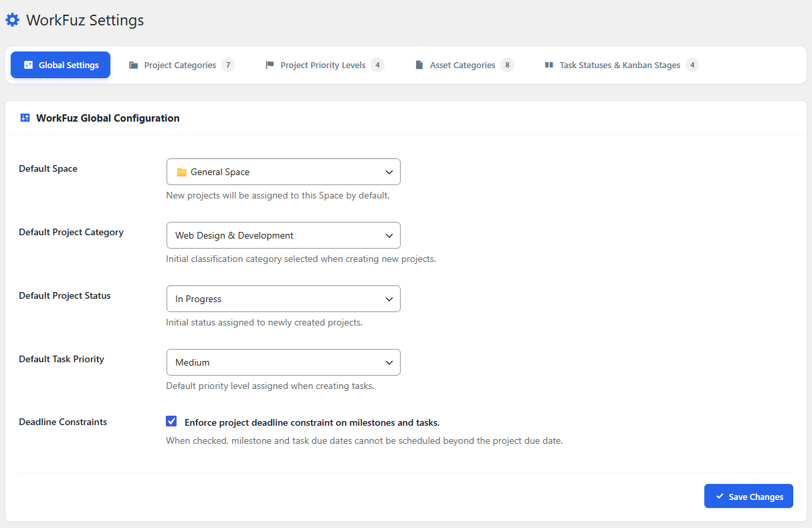Click the chevron arrow of General Space select
The image size is (812, 528).
389,172
